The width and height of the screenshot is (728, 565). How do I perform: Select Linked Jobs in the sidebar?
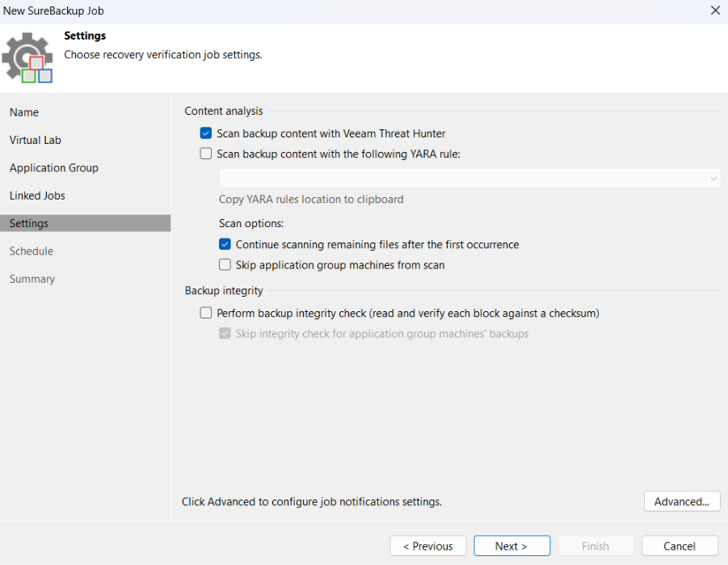click(x=37, y=196)
